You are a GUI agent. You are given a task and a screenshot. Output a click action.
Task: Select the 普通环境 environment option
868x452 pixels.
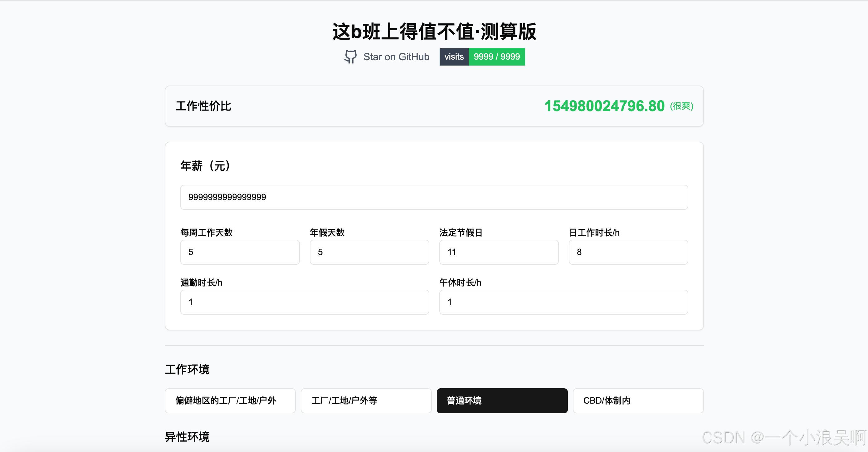point(502,400)
